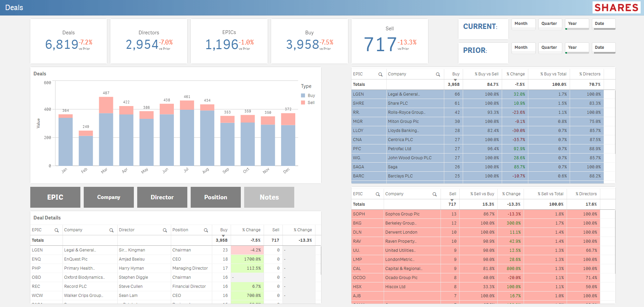Viewport: 644px width, 307px height.
Task: Click search icon in Sell table EPIC column
Action: (378, 194)
